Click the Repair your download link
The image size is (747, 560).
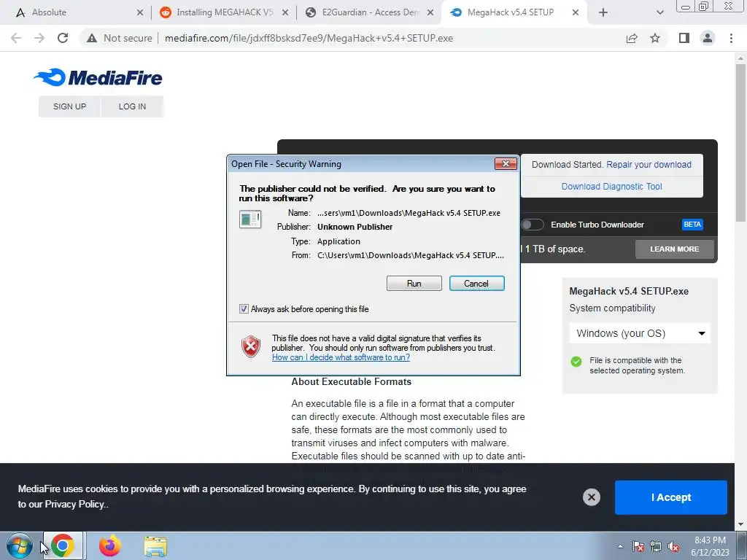click(649, 164)
